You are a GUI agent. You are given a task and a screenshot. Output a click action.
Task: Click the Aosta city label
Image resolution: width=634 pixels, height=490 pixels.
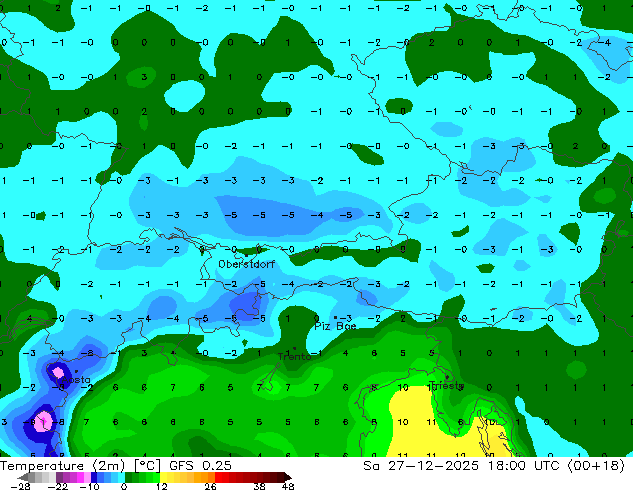click(x=76, y=380)
